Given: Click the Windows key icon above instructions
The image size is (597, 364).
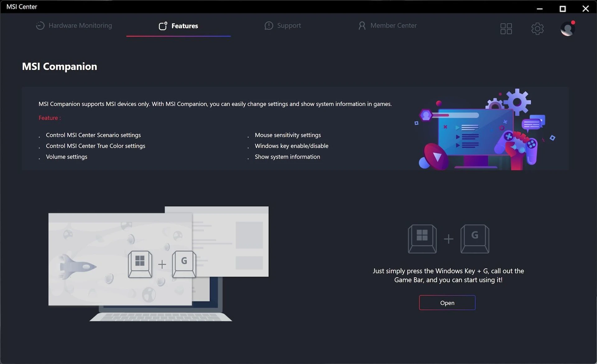Looking at the screenshot, I should 422,239.
